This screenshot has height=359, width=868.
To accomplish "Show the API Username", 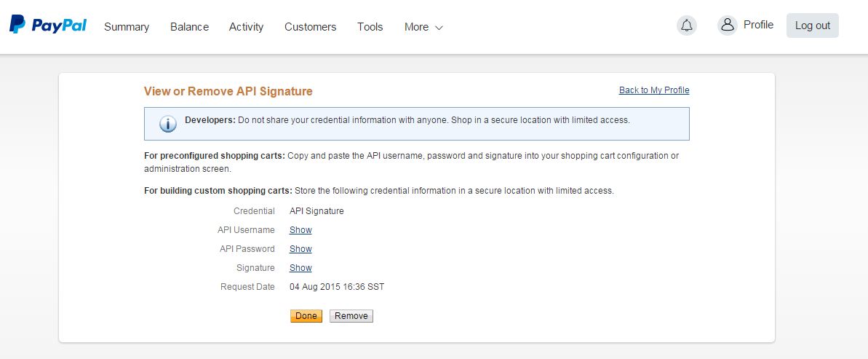I will tap(300, 230).
